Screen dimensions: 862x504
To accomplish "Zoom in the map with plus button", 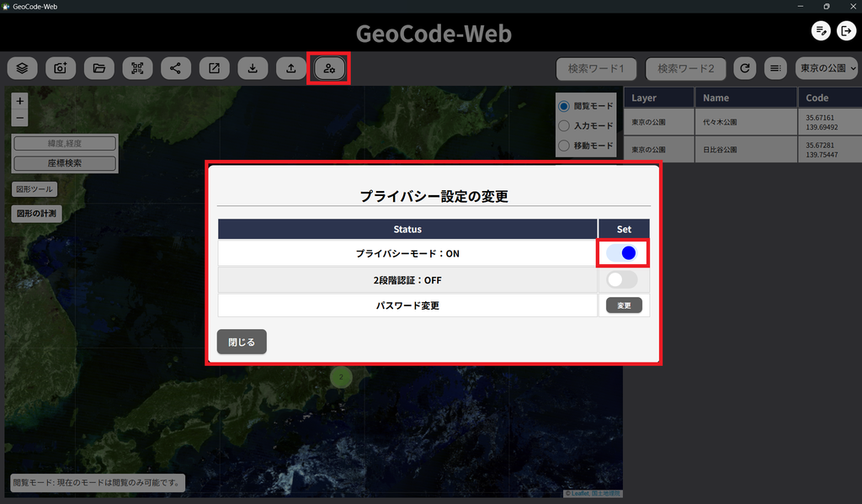I will click(x=20, y=101).
